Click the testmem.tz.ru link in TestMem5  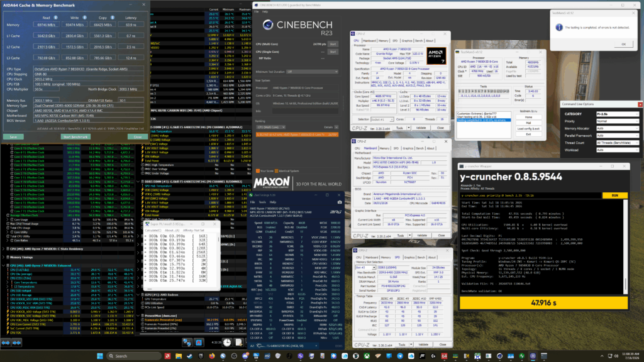click(528, 111)
